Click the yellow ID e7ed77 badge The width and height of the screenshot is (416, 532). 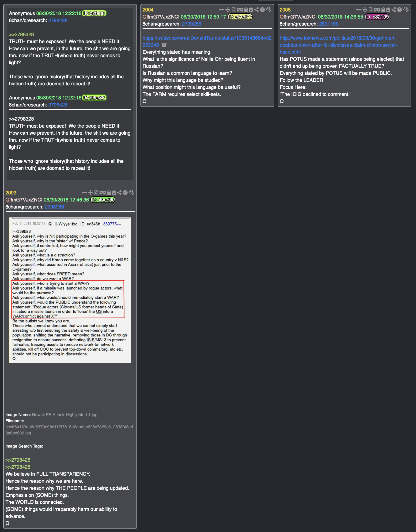point(240,17)
